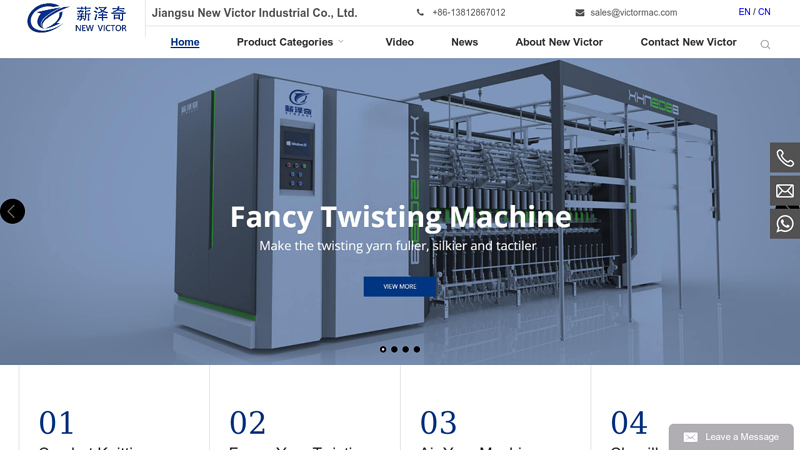Open the phone contact side button
The image size is (800, 450).
[785, 158]
